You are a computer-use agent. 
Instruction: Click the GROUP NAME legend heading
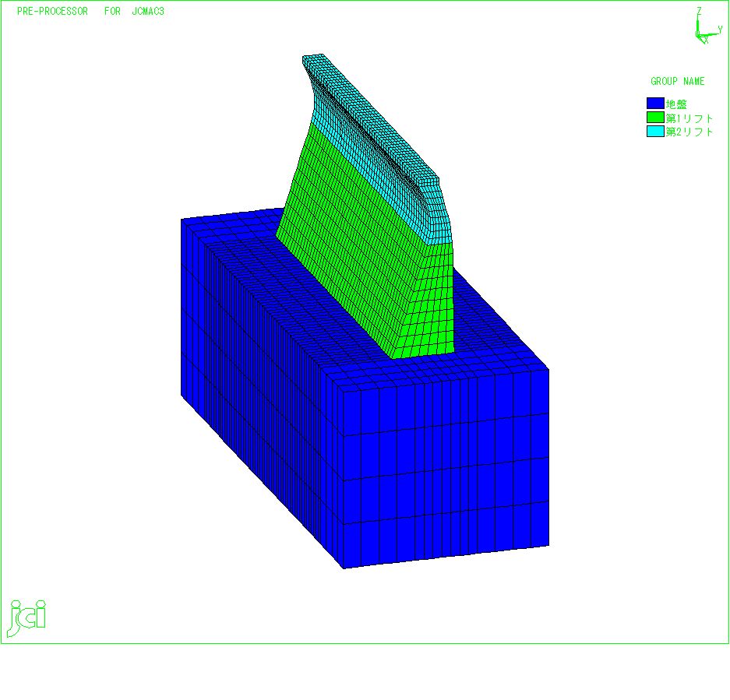click(x=677, y=82)
